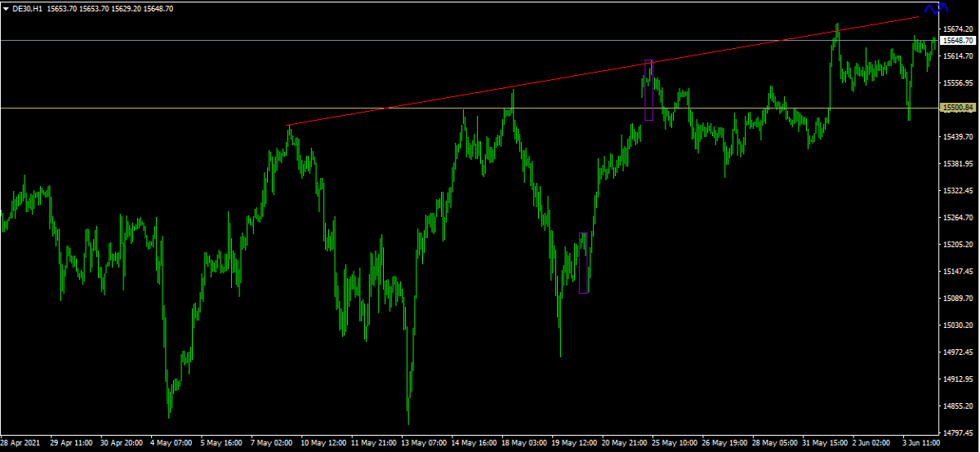The height and width of the screenshot is (452, 980).
Task: Click the 5 May 16:00 time label
Action: (x=223, y=444)
